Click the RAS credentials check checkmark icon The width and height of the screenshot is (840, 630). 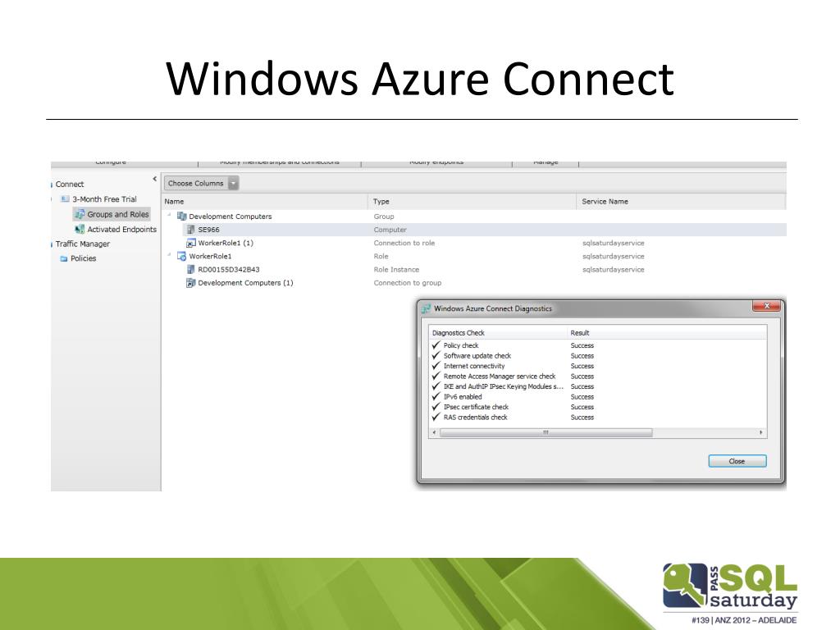[x=436, y=417]
